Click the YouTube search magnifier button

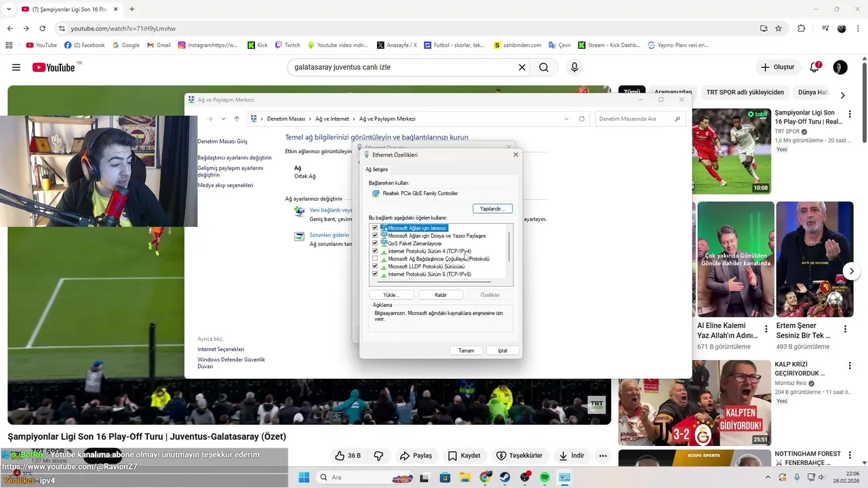(x=544, y=67)
